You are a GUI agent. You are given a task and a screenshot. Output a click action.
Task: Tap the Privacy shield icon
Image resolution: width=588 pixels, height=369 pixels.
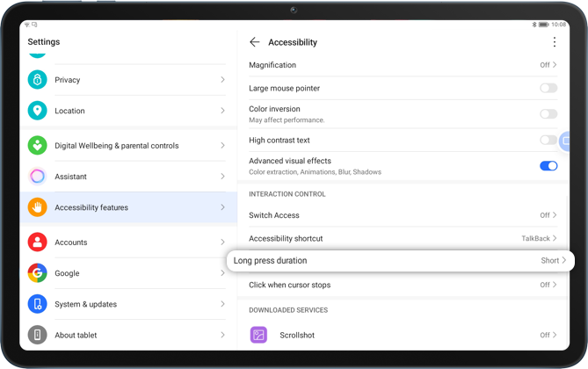coord(37,80)
